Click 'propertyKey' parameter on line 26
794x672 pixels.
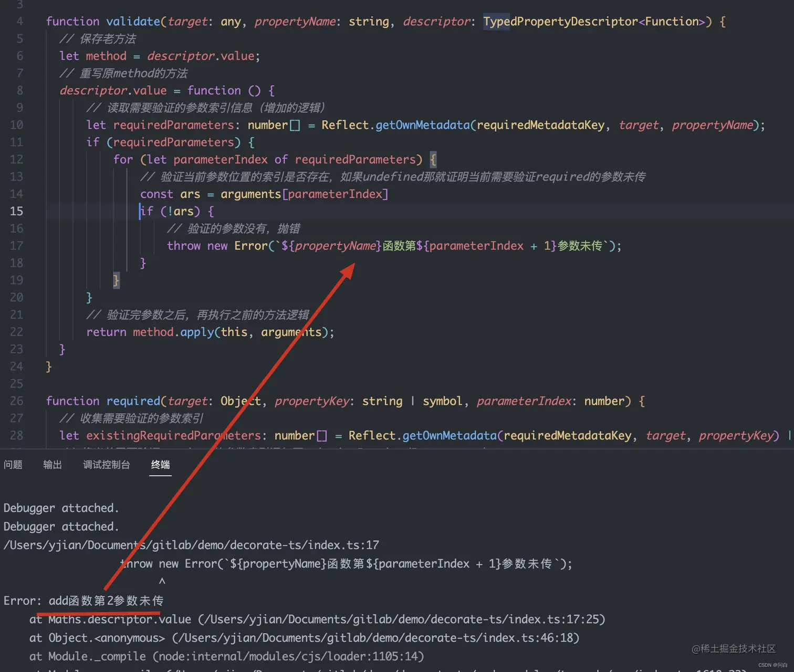pos(312,401)
